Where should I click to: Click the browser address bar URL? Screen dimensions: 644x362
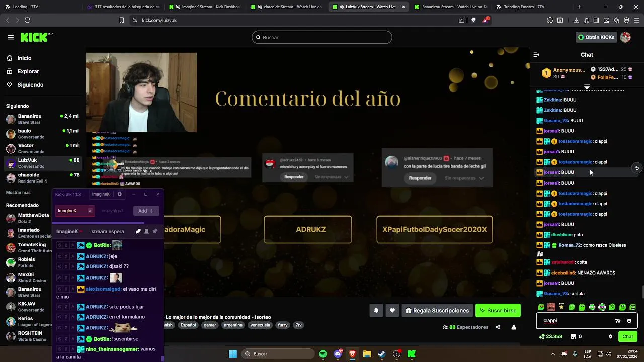tap(159, 20)
